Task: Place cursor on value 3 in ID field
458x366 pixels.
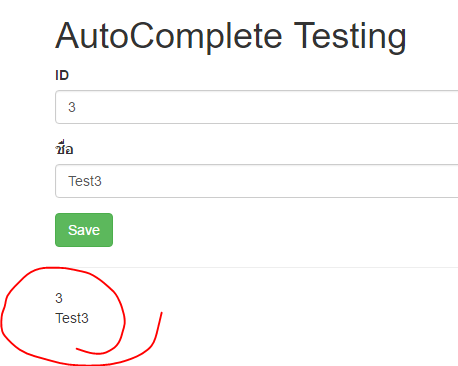Action: coord(72,107)
